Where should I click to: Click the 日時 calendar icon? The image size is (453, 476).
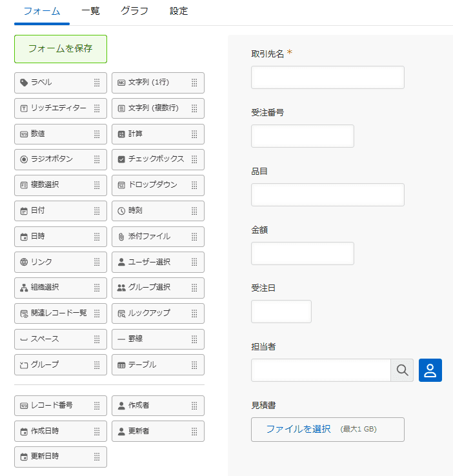[x=24, y=237]
